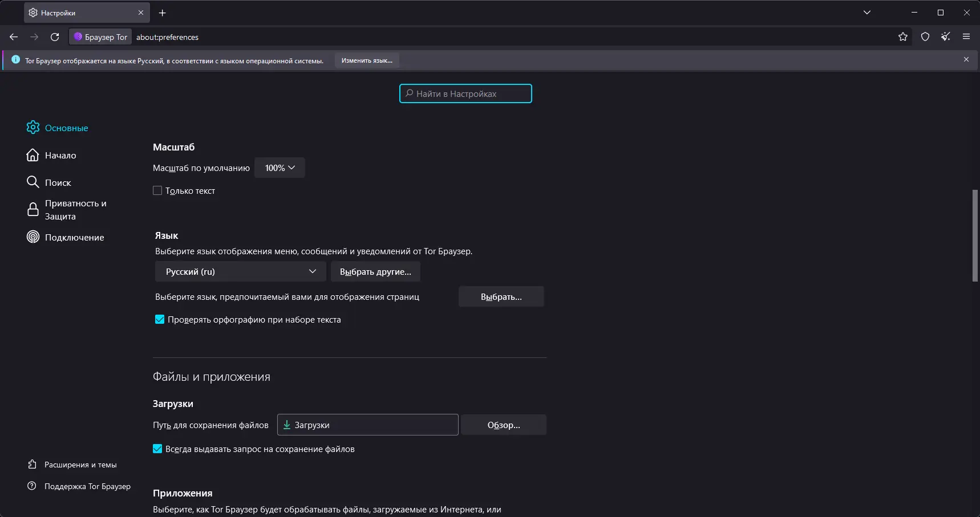Click the magnifier icon beside Поиск
This screenshot has width=980, height=517.
tap(33, 182)
